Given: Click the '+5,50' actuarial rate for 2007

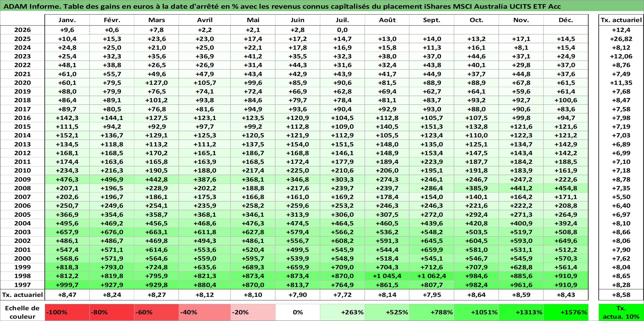Looking at the screenshot, I should 621,197.
